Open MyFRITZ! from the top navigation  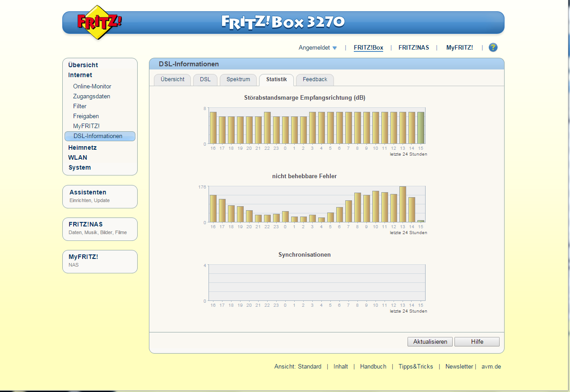pyautogui.click(x=459, y=47)
